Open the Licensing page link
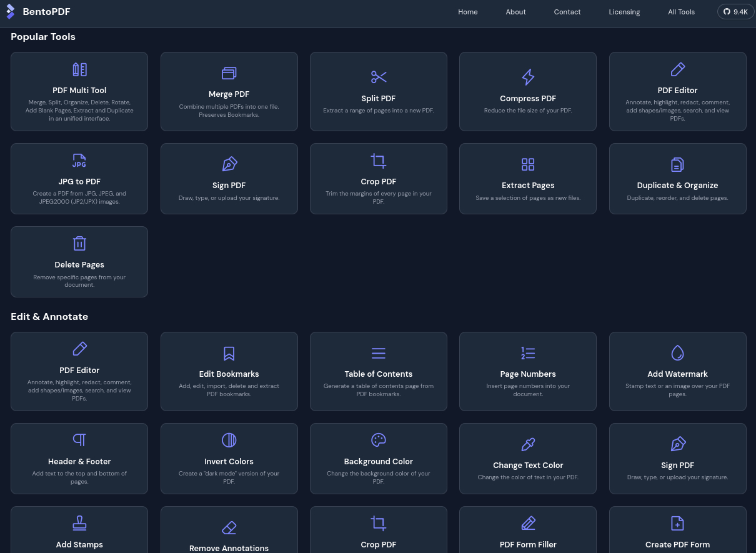The width and height of the screenshot is (756, 553). [x=624, y=12]
